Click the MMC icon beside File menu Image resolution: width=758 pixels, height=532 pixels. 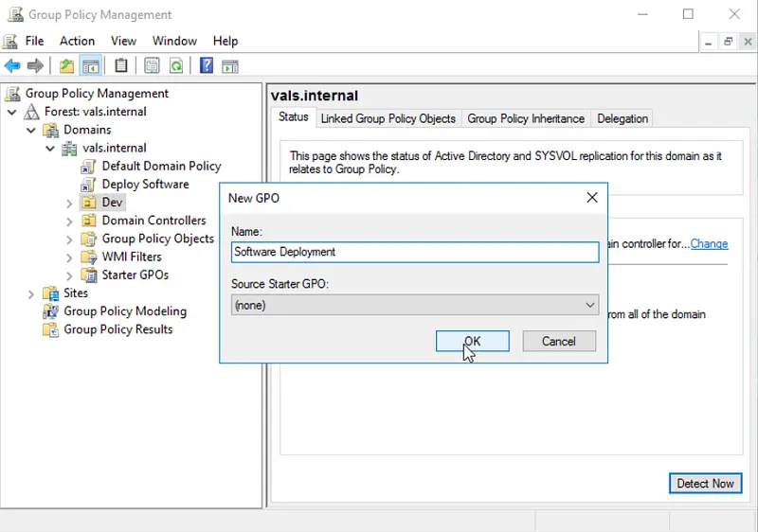(x=9, y=41)
